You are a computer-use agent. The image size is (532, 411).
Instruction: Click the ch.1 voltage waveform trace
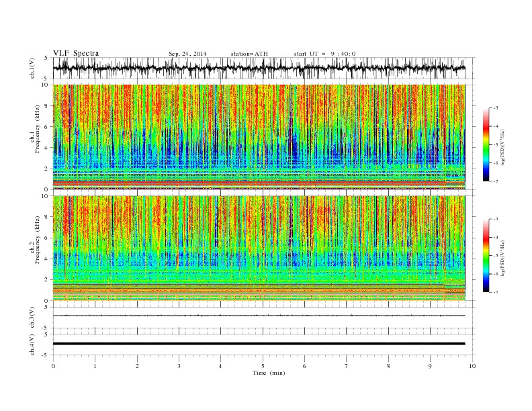259,68
